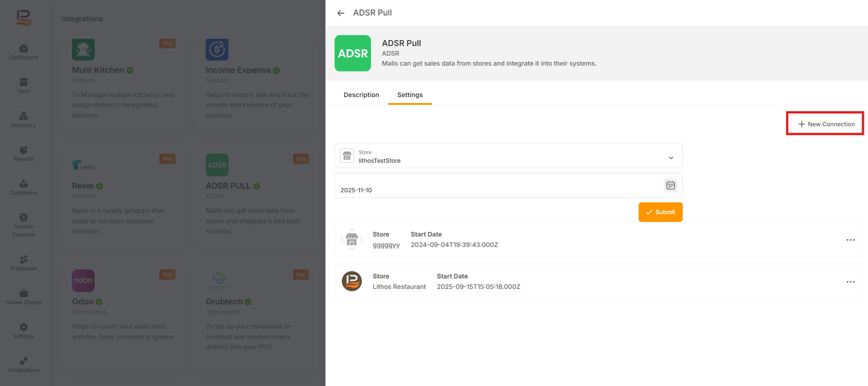Go to Inventory in the sidebar
This screenshot has width=868, height=386.
point(24,120)
